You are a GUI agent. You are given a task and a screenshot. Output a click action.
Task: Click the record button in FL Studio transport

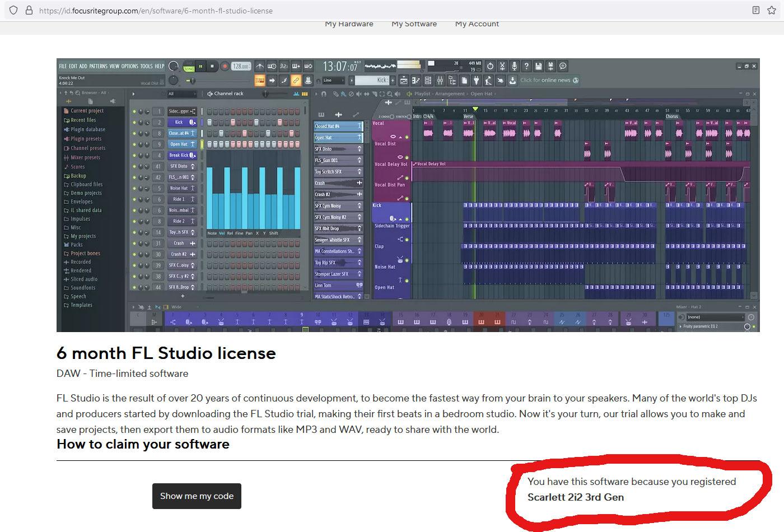[225, 66]
